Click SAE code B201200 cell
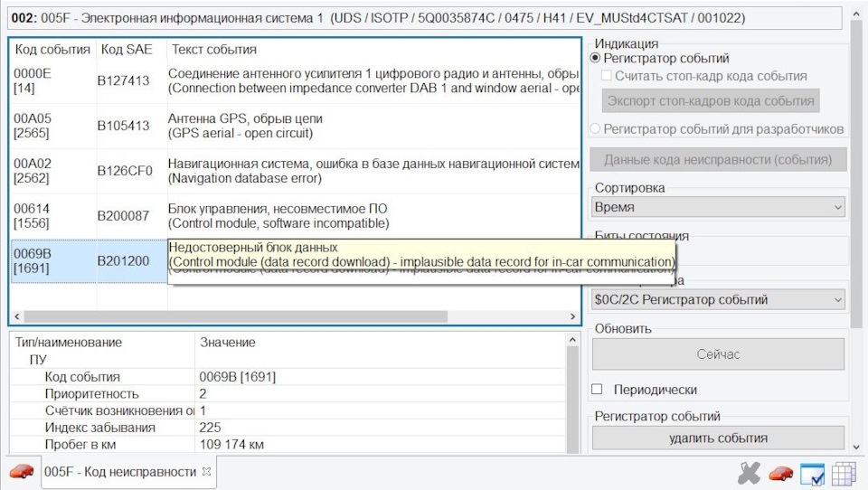868x490 pixels. [x=124, y=260]
